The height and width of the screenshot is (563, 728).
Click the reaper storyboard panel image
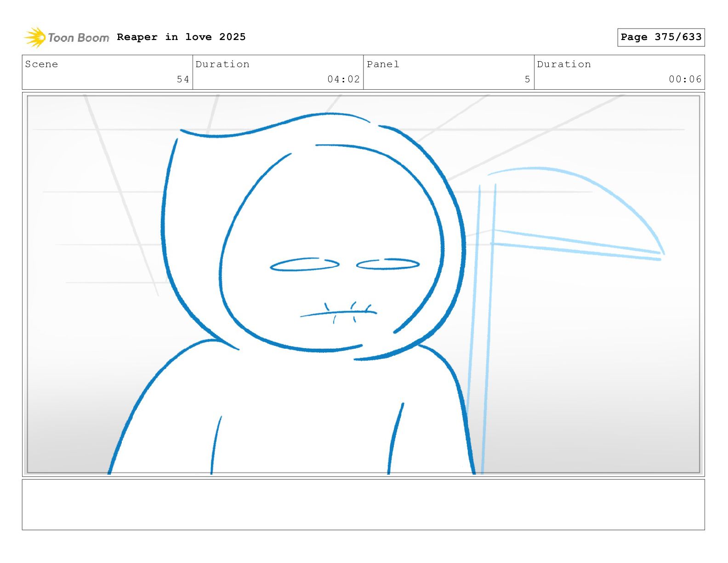click(363, 284)
